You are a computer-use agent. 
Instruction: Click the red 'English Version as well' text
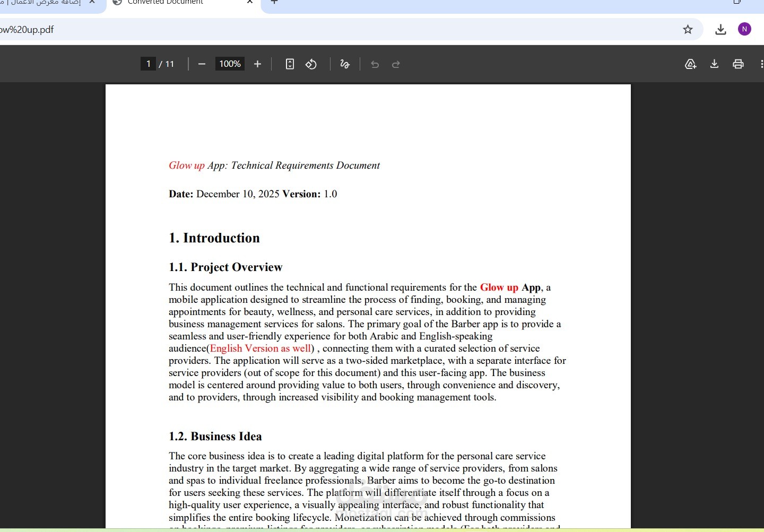click(260, 348)
